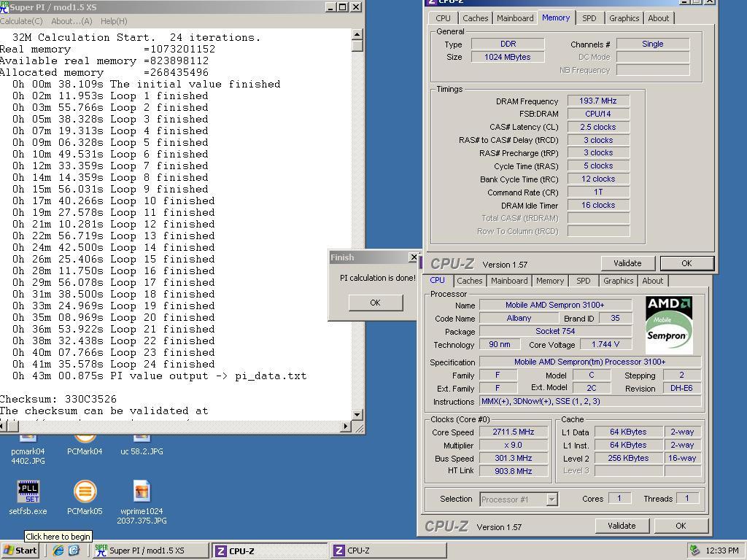
Task: Click the AMD Mobile Sempron logo
Action: pyautogui.click(x=669, y=325)
